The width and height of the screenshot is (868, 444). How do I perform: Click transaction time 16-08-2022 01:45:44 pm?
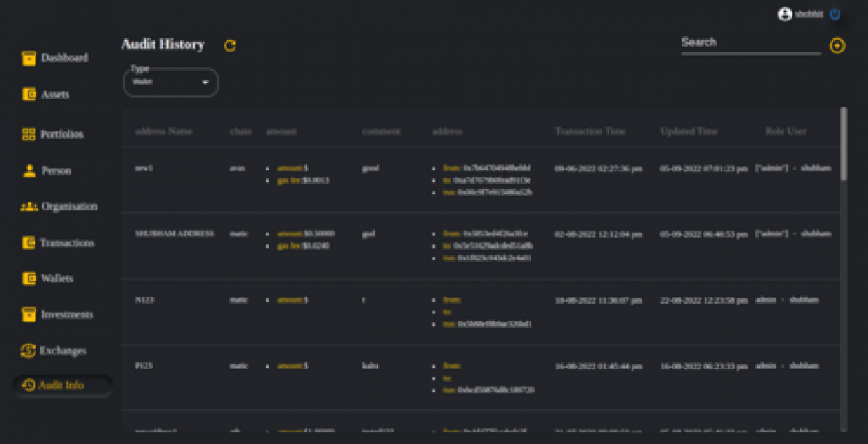pos(599,367)
